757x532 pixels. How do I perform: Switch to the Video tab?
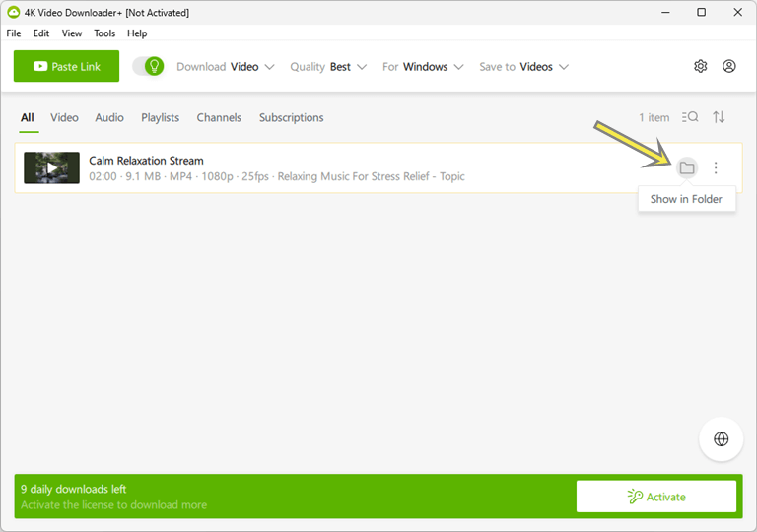(64, 118)
